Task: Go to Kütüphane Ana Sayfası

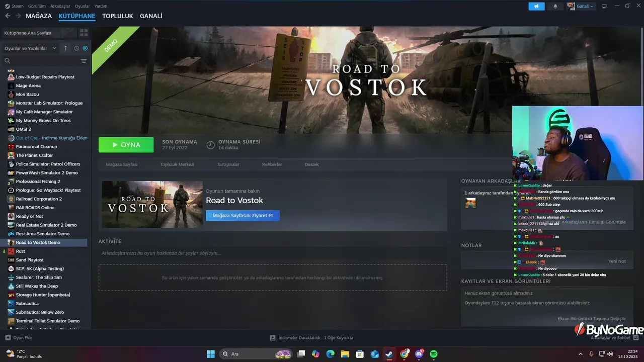Action: coord(39,33)
